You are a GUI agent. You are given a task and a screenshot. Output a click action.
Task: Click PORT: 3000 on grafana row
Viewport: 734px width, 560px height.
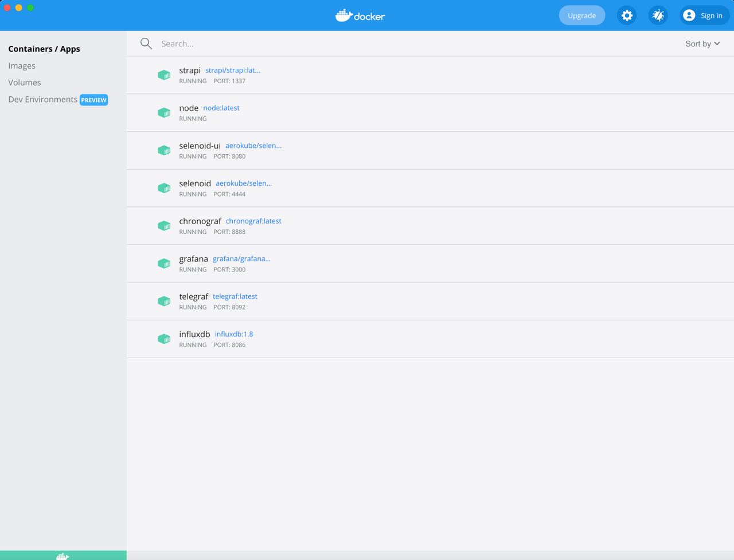[229, 269]
